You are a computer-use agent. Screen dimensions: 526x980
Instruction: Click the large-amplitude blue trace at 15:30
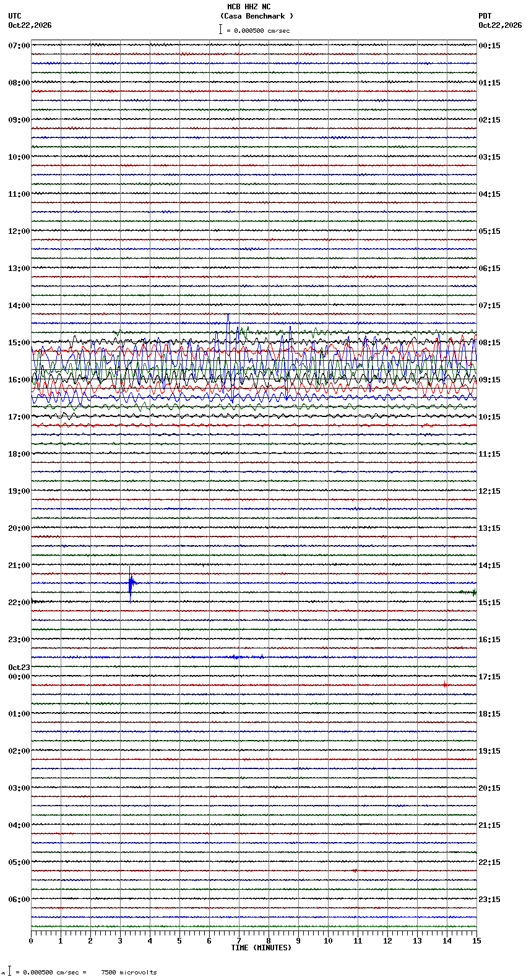pyautogui.click(x=254, y=361)
